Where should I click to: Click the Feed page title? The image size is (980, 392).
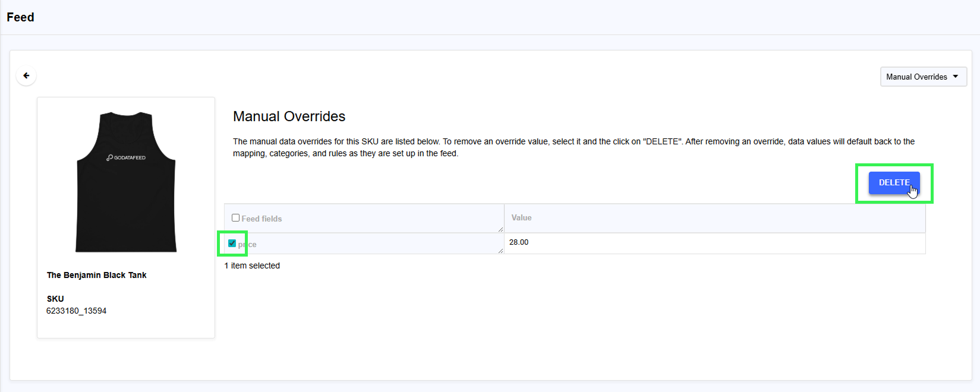(x=20, y=17)
